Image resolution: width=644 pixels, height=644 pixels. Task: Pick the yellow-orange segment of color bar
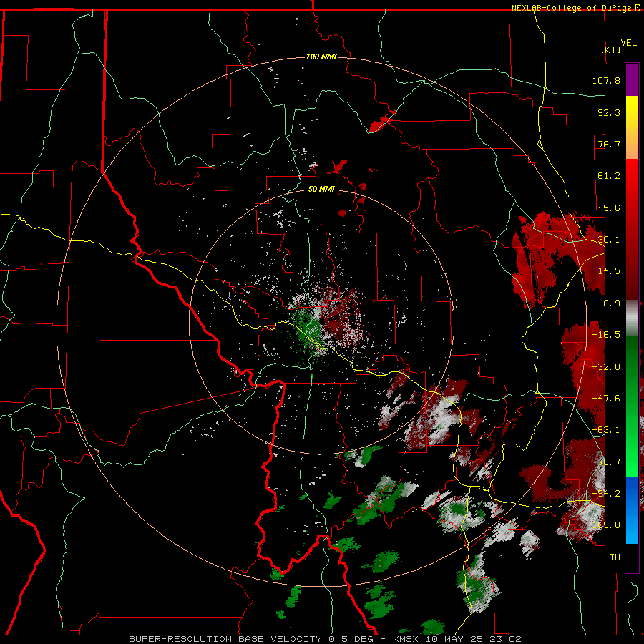(632, 127)
